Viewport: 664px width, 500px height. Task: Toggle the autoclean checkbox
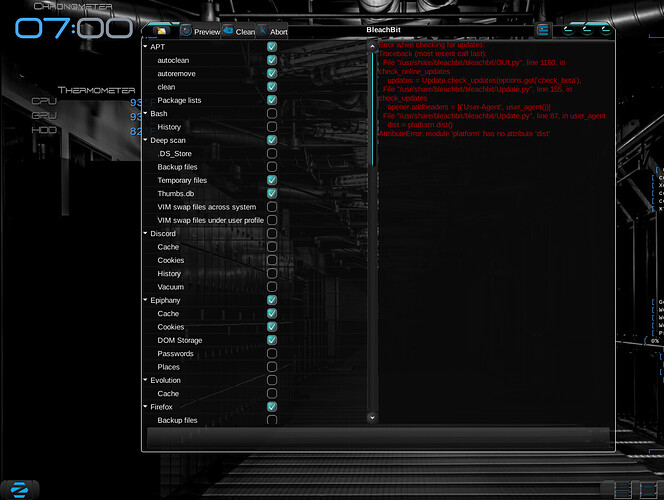pyautogui.click(x=272, y=60)
